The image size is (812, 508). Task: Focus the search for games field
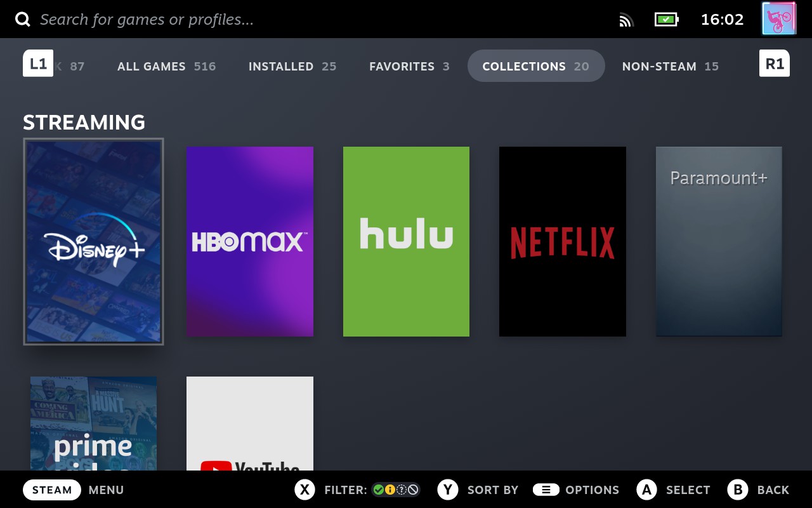(147, 20)
